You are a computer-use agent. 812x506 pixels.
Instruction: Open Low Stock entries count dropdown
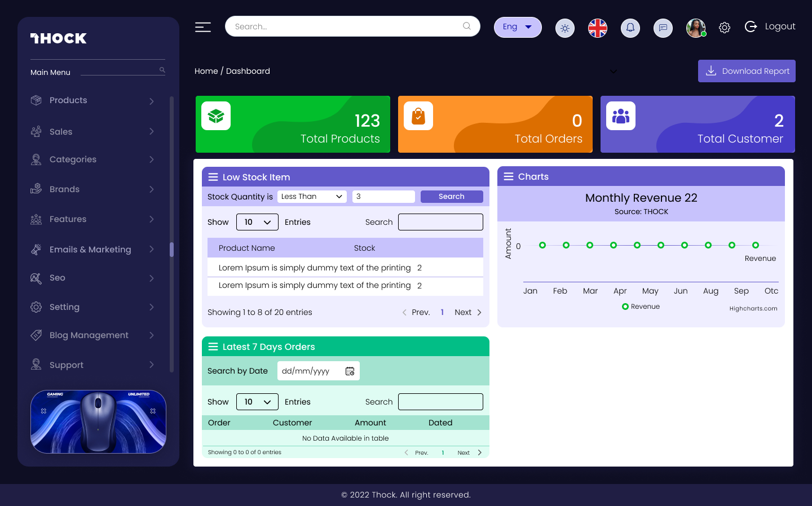pos(257,222)
